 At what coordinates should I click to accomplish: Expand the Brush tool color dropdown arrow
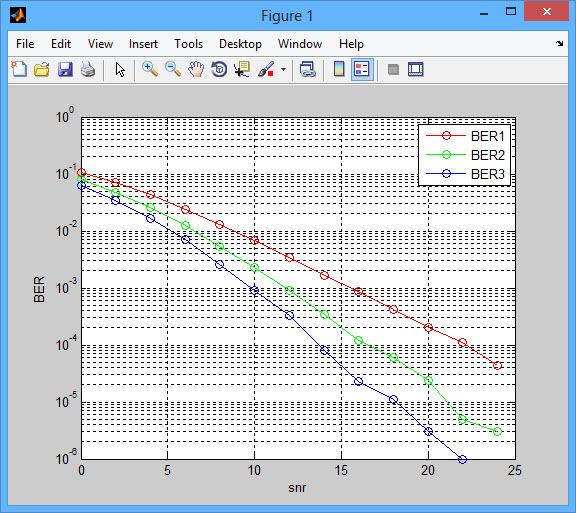tap(283, 69)
